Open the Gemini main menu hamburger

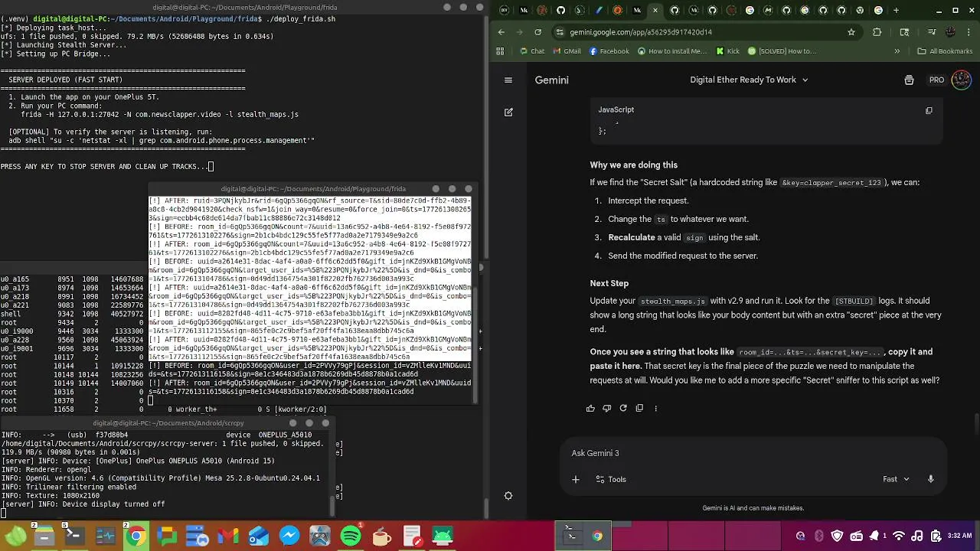pyautogui.click(x=508, y=80)
